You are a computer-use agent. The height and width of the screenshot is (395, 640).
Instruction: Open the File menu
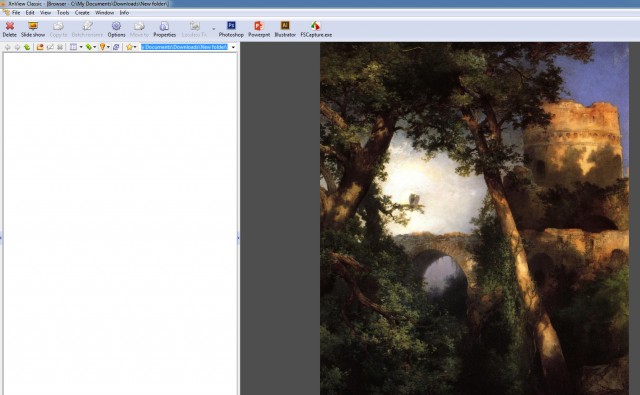pos(16,13)
